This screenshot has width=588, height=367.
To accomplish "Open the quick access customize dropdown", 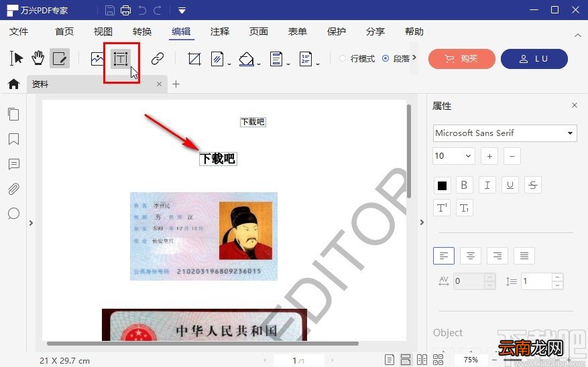I will [182, 11].
